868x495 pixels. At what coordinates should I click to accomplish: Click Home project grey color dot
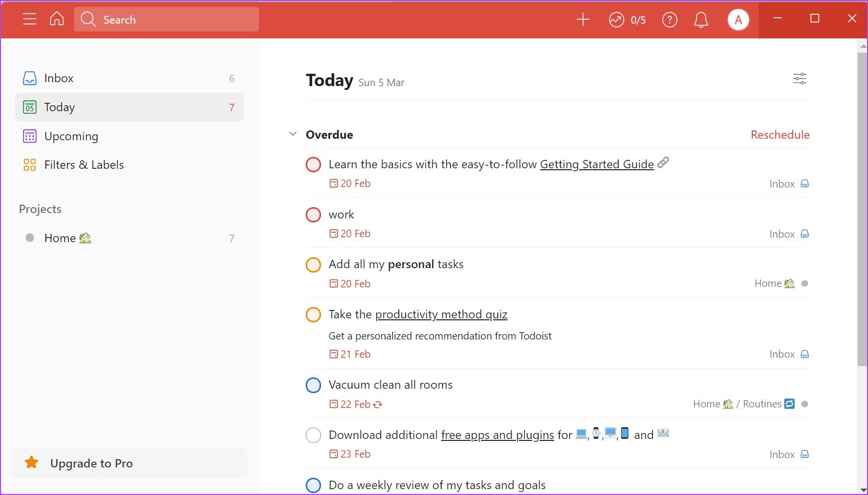click(30, 238)
